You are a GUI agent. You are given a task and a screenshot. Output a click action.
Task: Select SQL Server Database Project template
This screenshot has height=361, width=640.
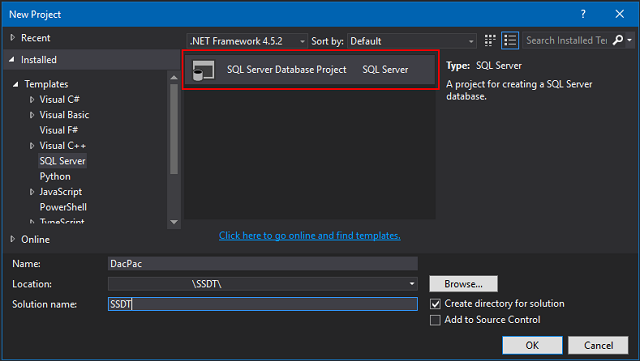click(x=310, y=70)
